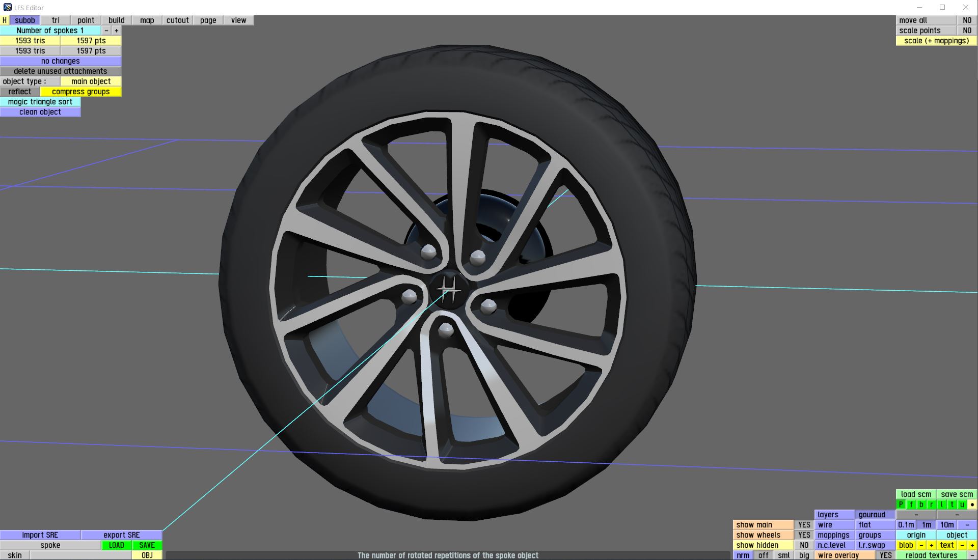Click the skin name input field
The image size is (978, 560).
click(80, 555)
